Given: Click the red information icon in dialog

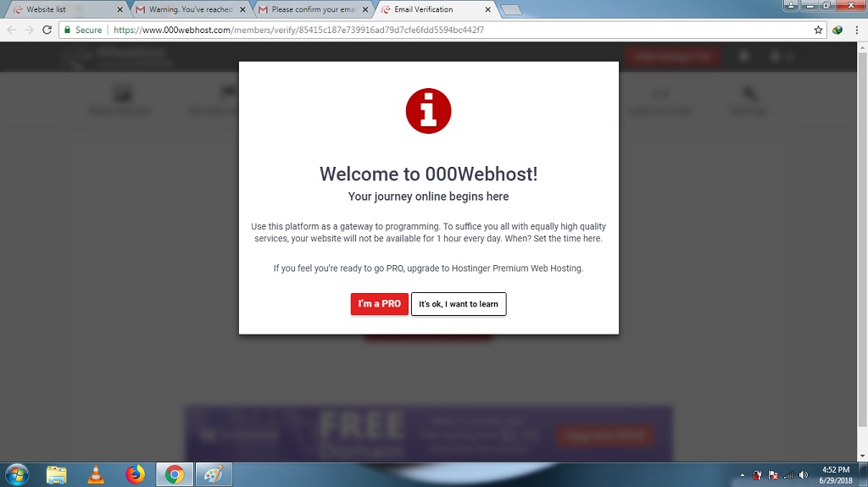Looking at the screenshot, I should tap(428, 111).
